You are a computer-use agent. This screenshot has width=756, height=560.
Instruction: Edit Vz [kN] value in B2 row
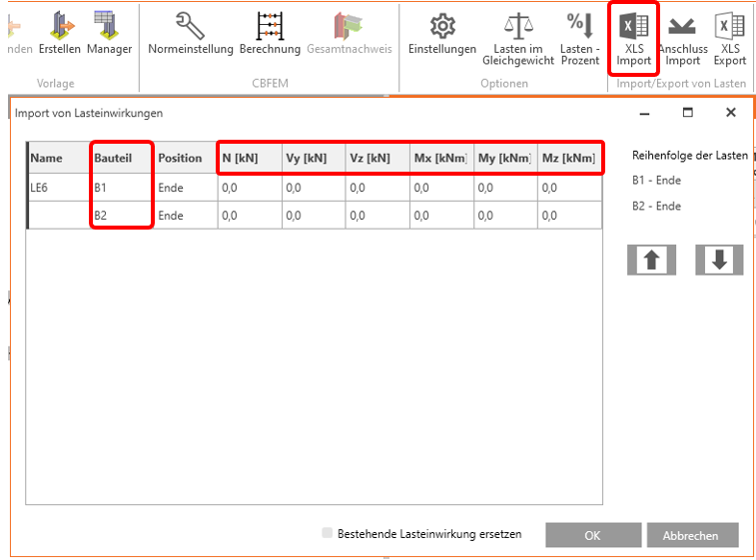pyautogui.click(x=378, y=215)
